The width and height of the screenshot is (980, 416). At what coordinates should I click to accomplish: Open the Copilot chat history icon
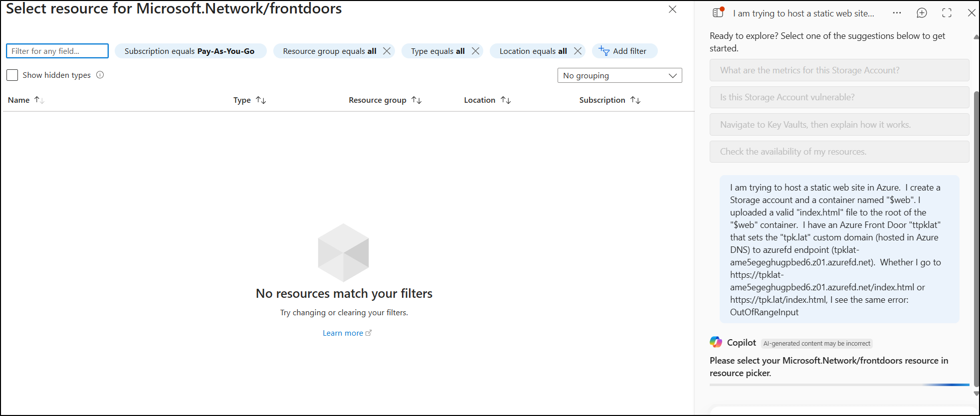tap(718, 13)
